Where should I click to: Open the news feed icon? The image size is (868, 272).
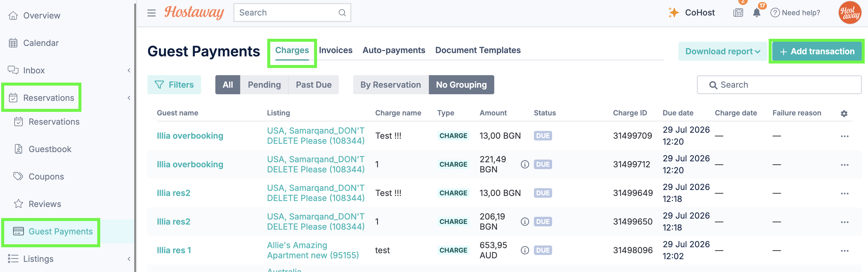pyautogui.click(x=738, y=13)
